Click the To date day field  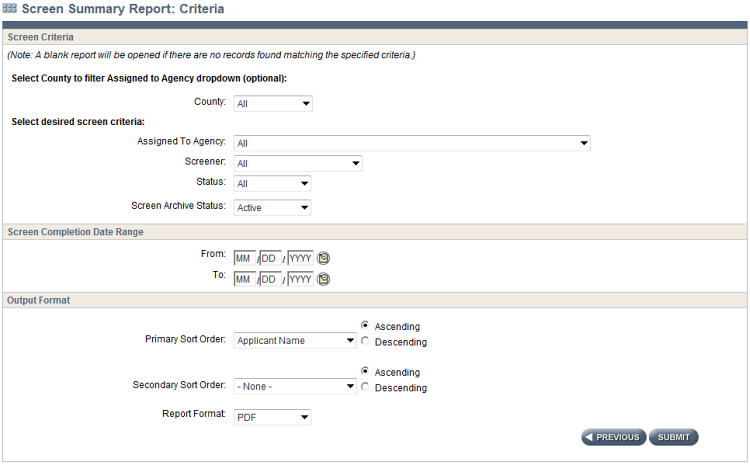(x=271, y=279)
